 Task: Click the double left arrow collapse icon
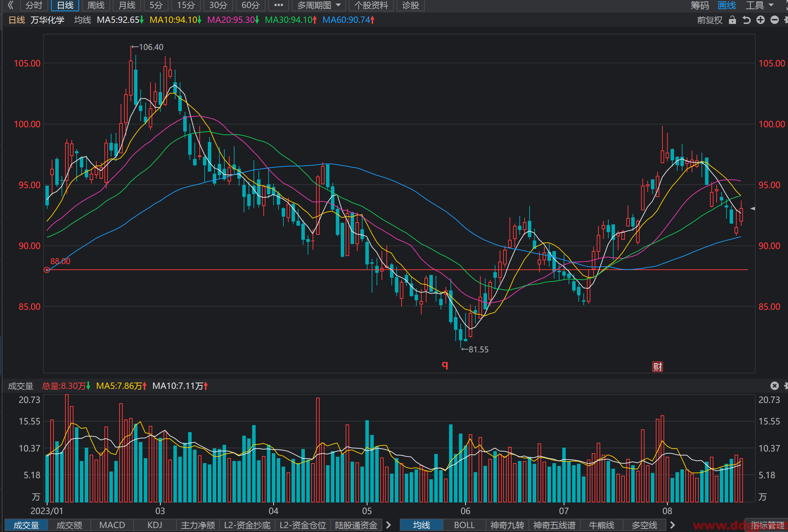tap(11, 5)
